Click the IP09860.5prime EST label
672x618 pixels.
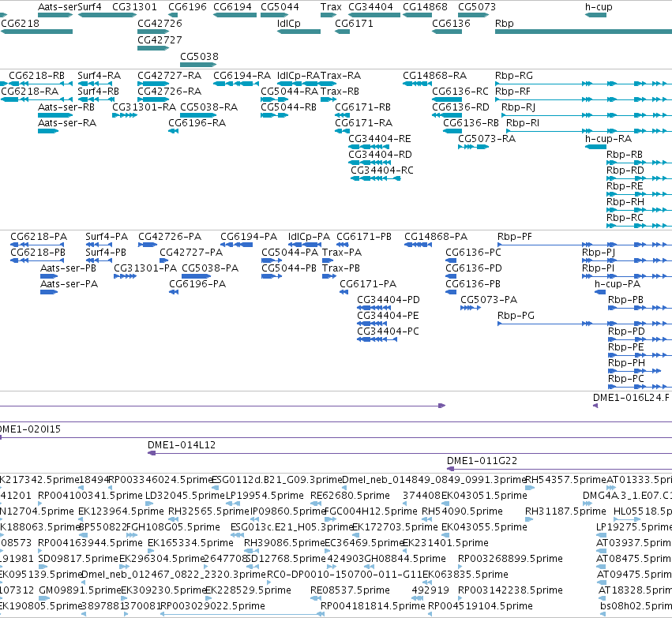tap(288, 511)
